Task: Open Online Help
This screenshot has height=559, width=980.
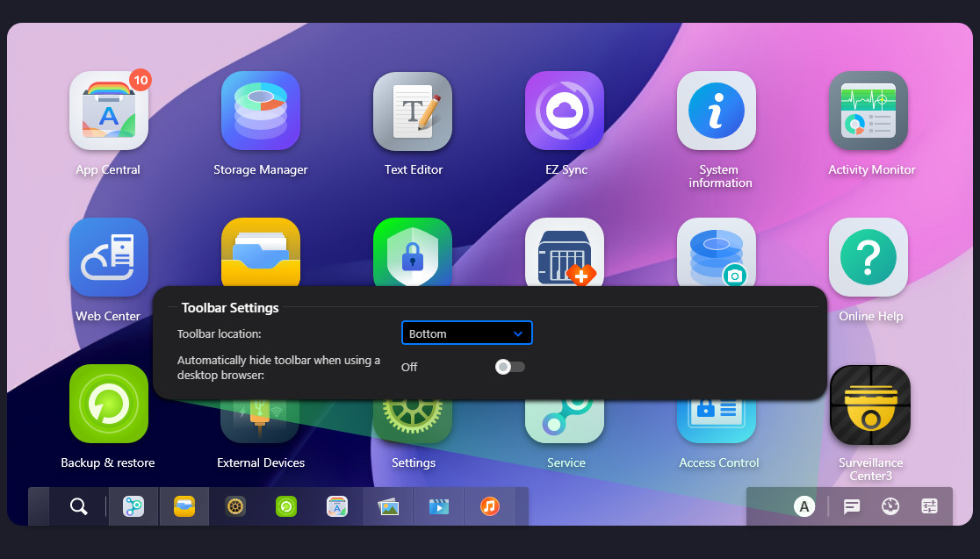Action: [x=868, y=257]
